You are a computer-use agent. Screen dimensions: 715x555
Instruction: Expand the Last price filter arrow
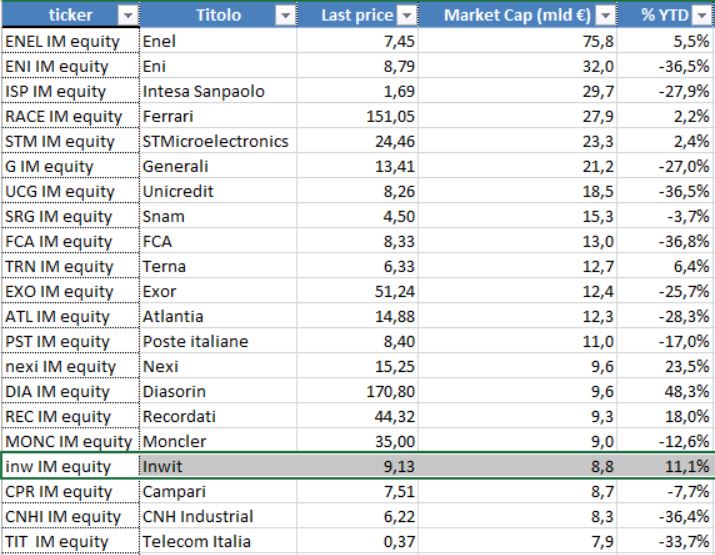(x=406, y=16)
